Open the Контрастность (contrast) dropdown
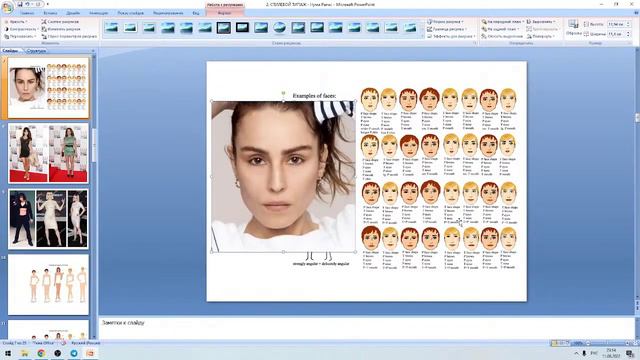Viewport: 640px width, 360px height. 21,29
